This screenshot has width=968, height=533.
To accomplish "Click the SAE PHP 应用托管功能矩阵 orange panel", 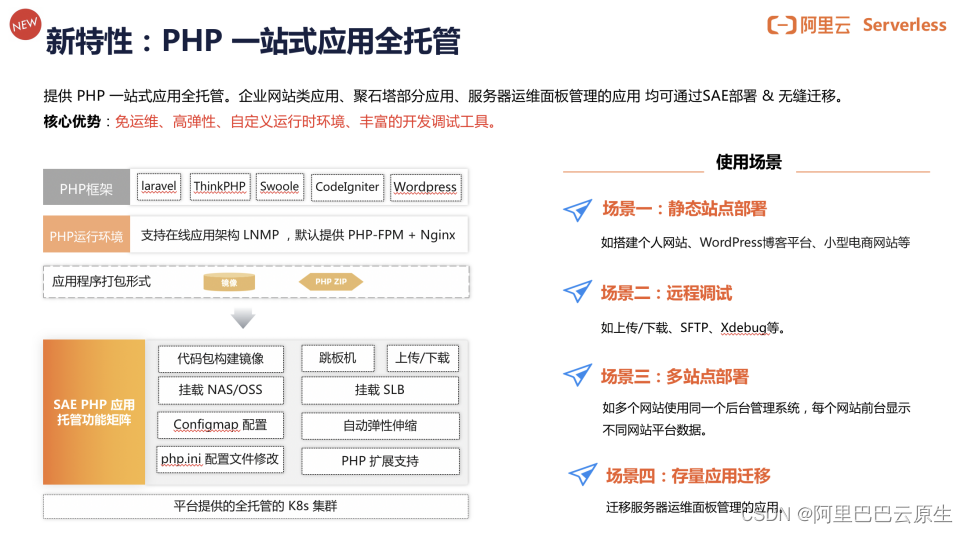I will point(94,412).
